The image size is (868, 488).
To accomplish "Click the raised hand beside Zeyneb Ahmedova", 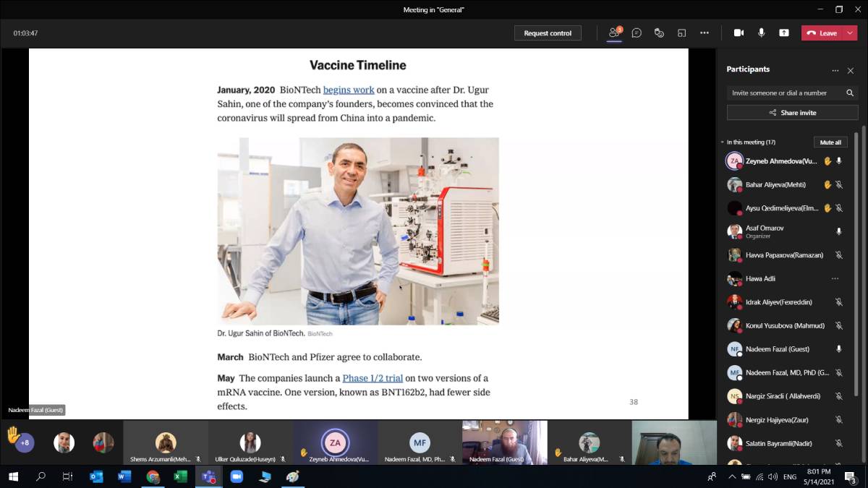I will 827,161.
